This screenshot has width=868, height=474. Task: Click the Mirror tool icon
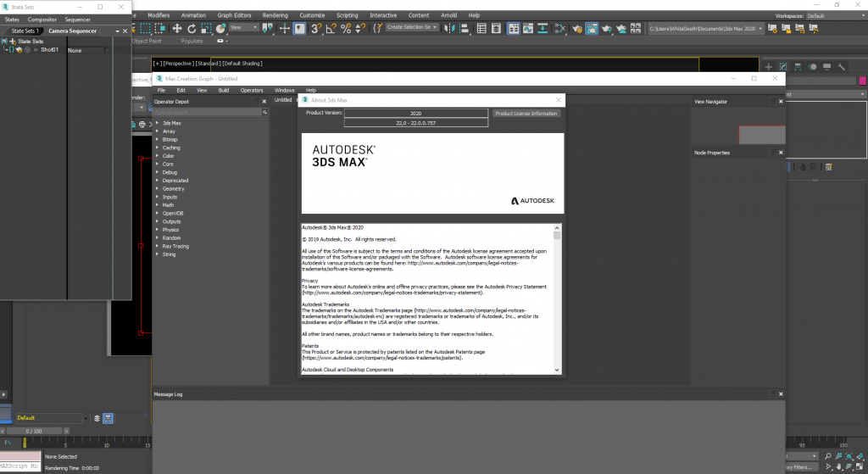tap(449, 28)
